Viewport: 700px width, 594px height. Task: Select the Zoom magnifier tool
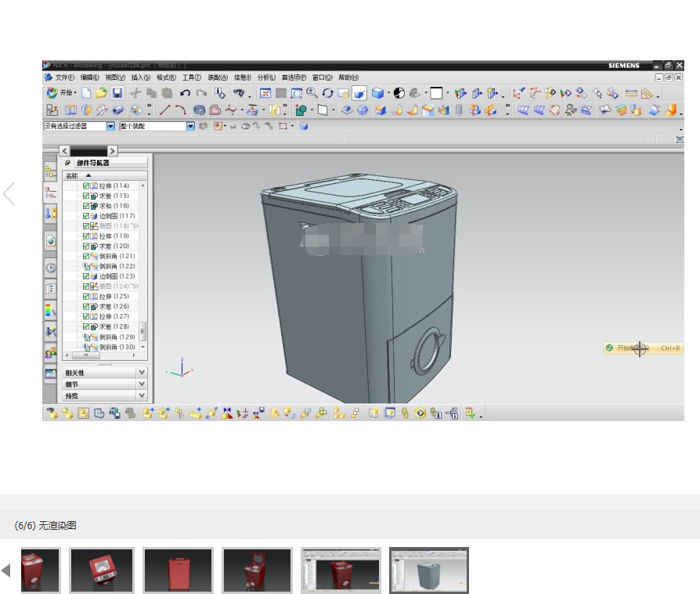click(312, 93)
